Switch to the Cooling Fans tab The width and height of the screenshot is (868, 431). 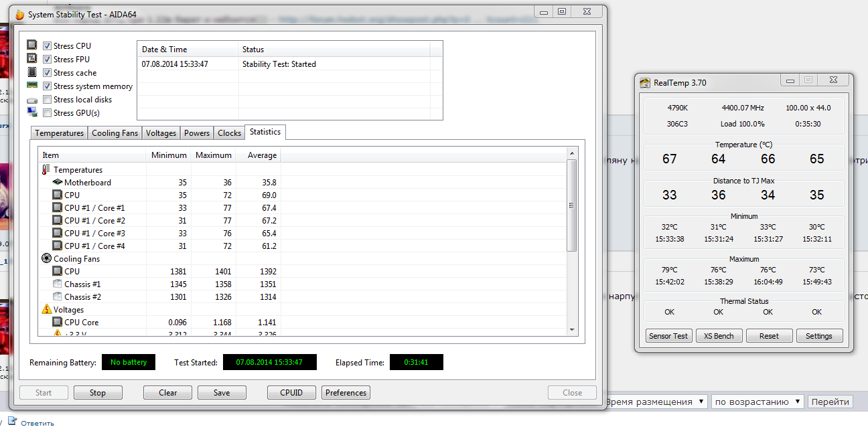tap(115, 133)
